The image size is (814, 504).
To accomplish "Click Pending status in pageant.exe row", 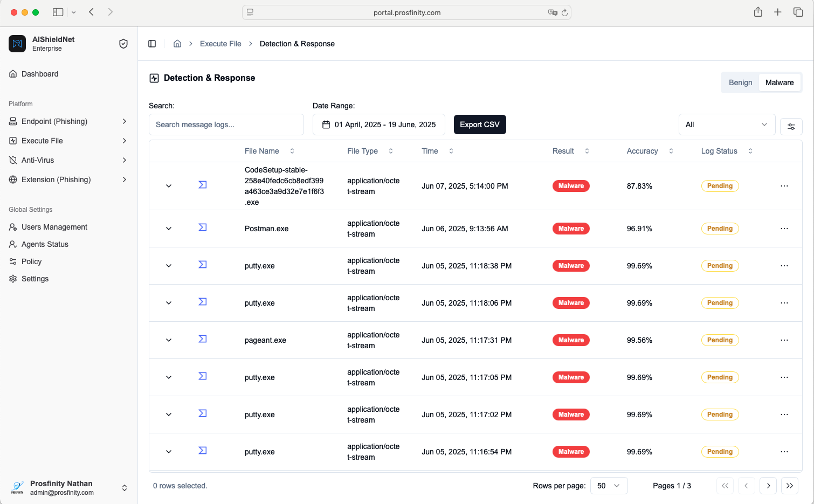I will pyautogui.click(x=720, y=340).
